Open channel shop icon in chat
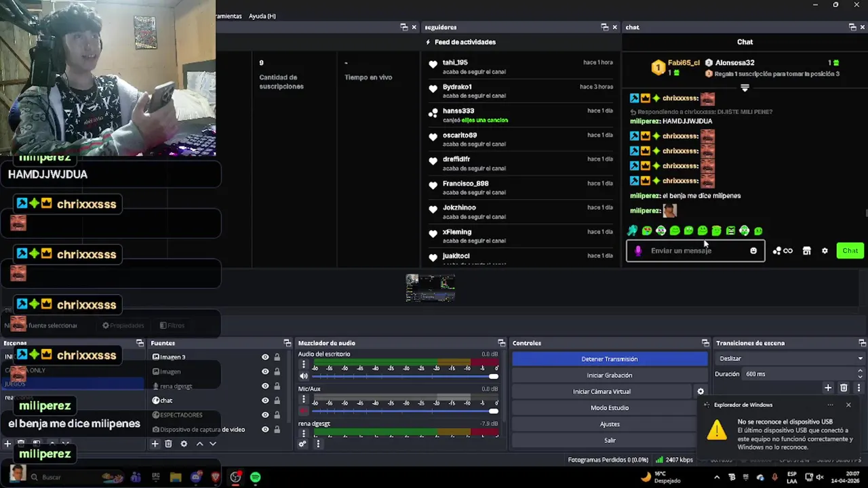The width and height of the screenshot is (868, 488). coord(807,251)
